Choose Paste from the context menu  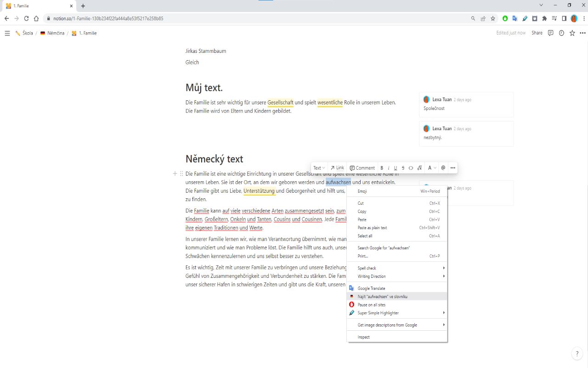pyautogui.click(x=397, y=219)
